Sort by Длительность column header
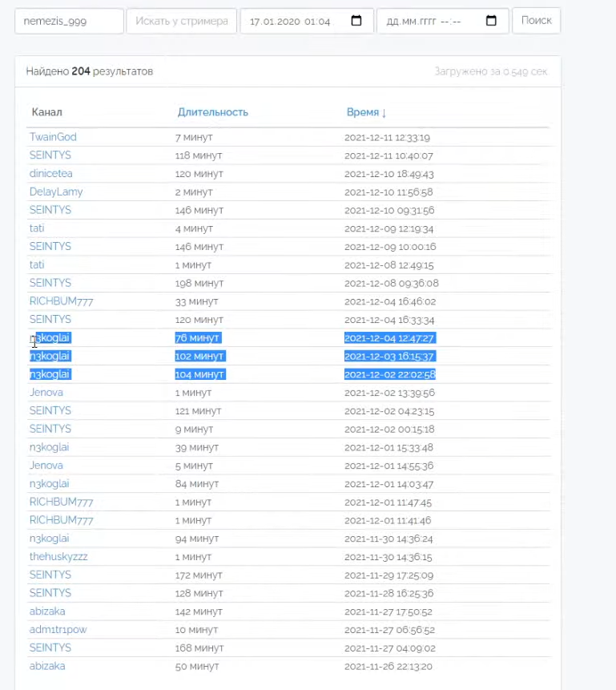 [x=213, y=112]
